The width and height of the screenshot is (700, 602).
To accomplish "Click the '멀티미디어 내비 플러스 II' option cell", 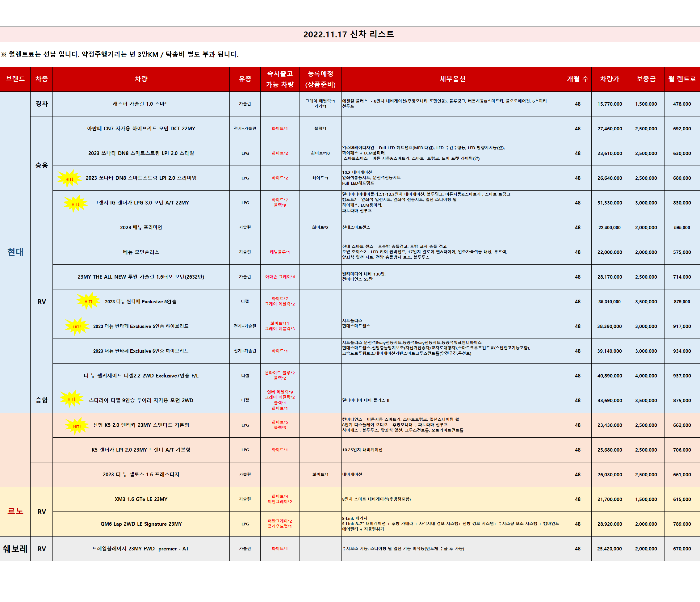I will coord(453,400).
